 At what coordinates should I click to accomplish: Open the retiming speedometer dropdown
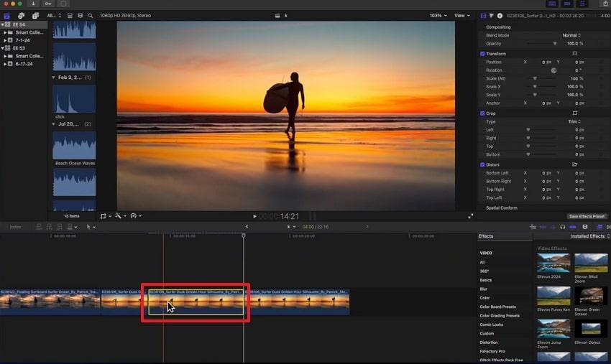pos(136,215)
